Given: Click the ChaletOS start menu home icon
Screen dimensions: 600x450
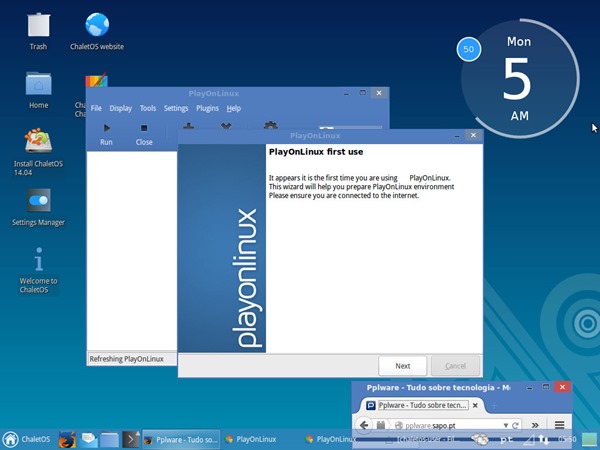Looking at the screenshot, I should point(11,439).
